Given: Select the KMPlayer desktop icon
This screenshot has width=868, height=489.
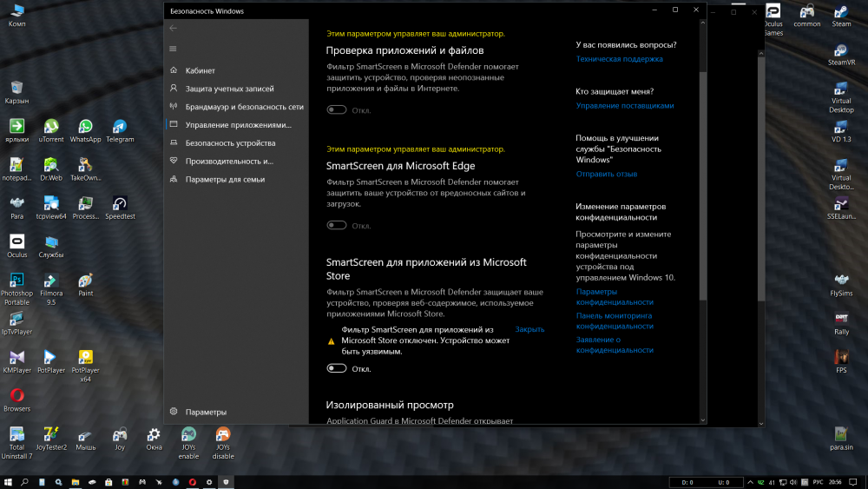Looking at the screenshot, I should 16,361.
